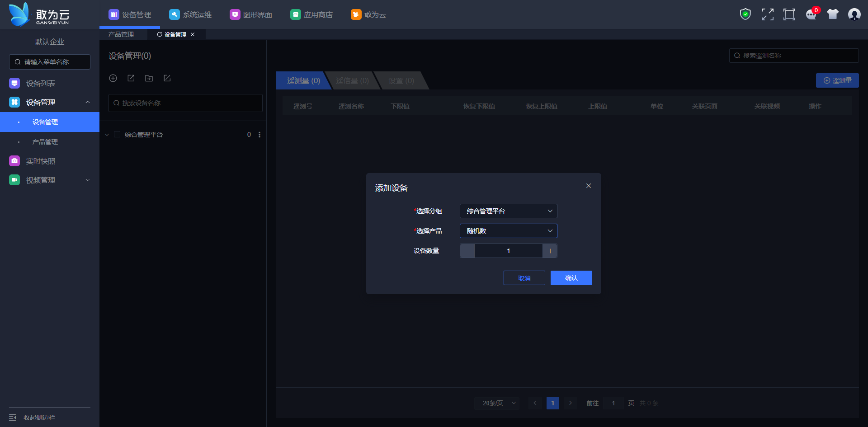Decrease device quantity with minus button
Screen dimensions: 868x427
tap(467, 251)
